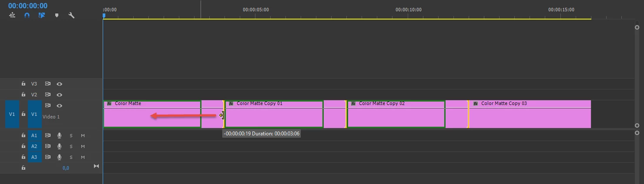
Task: Enable voice-over record on A3
Action: 60,157
